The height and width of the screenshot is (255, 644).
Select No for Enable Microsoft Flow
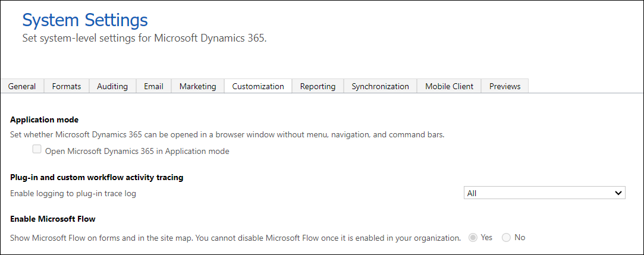pyautogui.click(x=507, y=237)
